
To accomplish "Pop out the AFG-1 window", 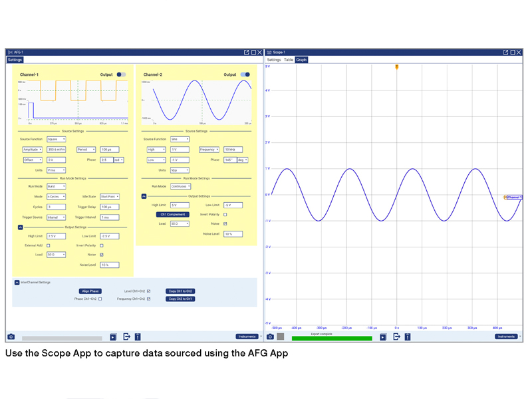I will point(246,52).
